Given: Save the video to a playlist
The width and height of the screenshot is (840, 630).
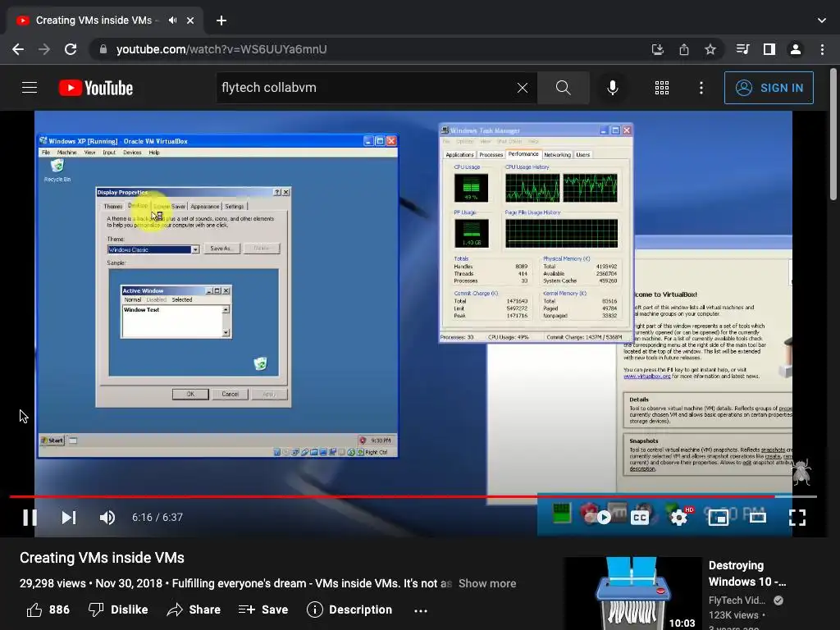Looking at the screenshot, I should [263, 609].
